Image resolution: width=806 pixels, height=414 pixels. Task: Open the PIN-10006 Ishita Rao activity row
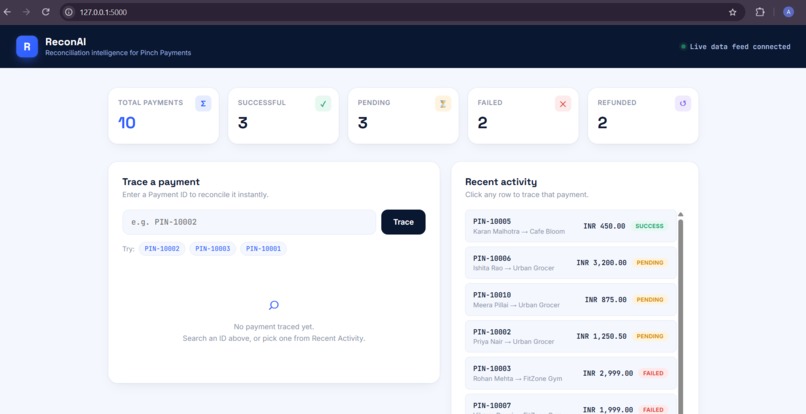[571, 262]
